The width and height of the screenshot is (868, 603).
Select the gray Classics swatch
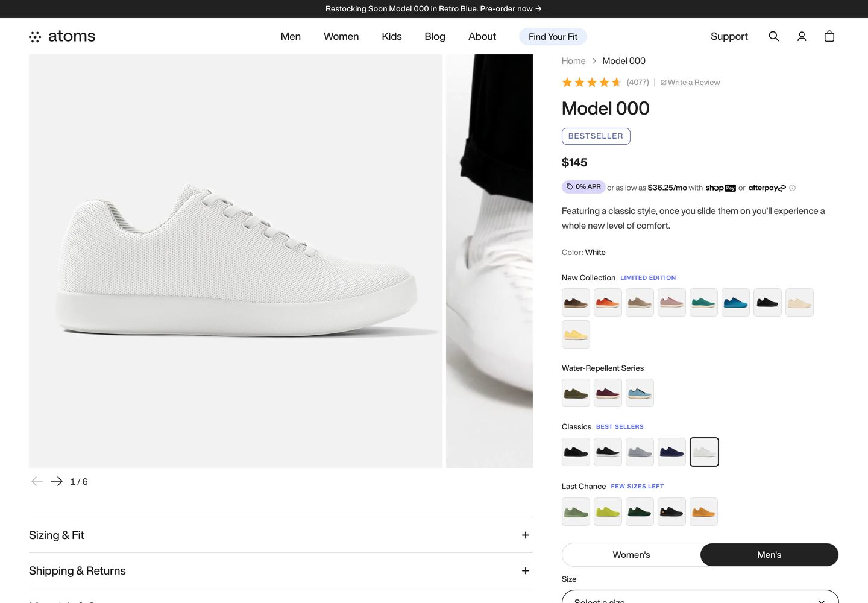tap(640, 452)
